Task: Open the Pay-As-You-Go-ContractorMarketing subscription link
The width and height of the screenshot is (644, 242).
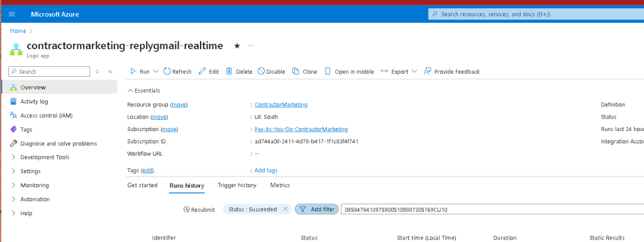Action: [301, 129]
